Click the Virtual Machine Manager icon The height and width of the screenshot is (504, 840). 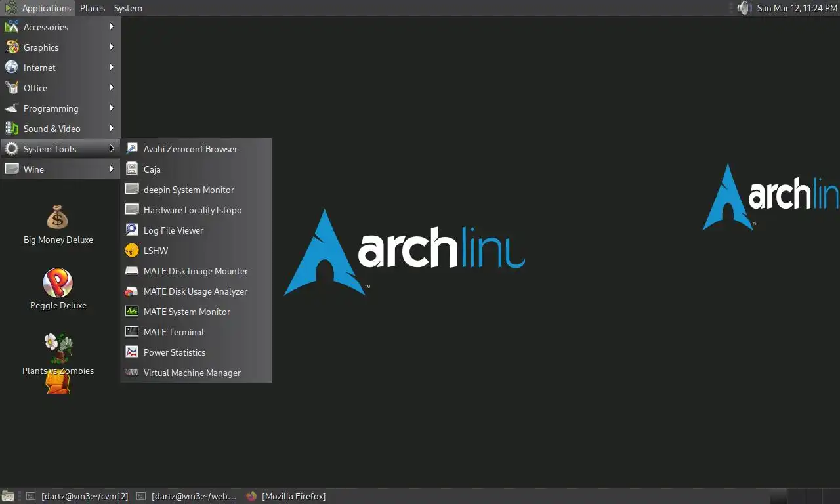click(132, 373)
